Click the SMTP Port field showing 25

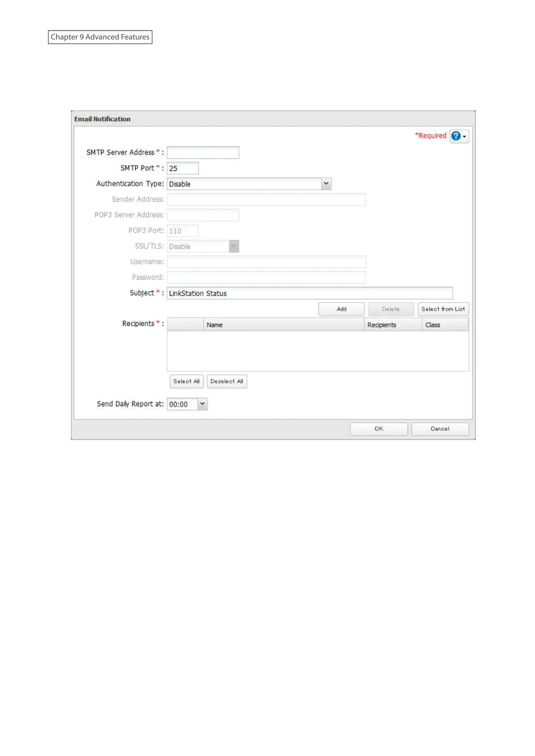coord(182,168)
